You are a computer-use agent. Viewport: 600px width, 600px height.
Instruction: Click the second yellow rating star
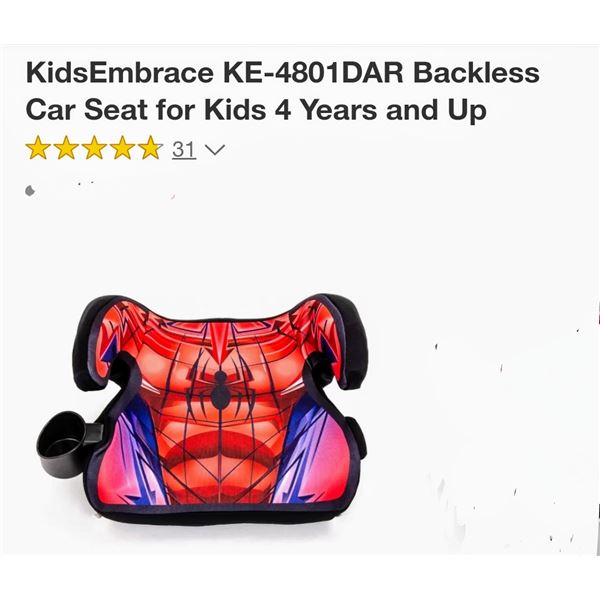pos(66,148)
